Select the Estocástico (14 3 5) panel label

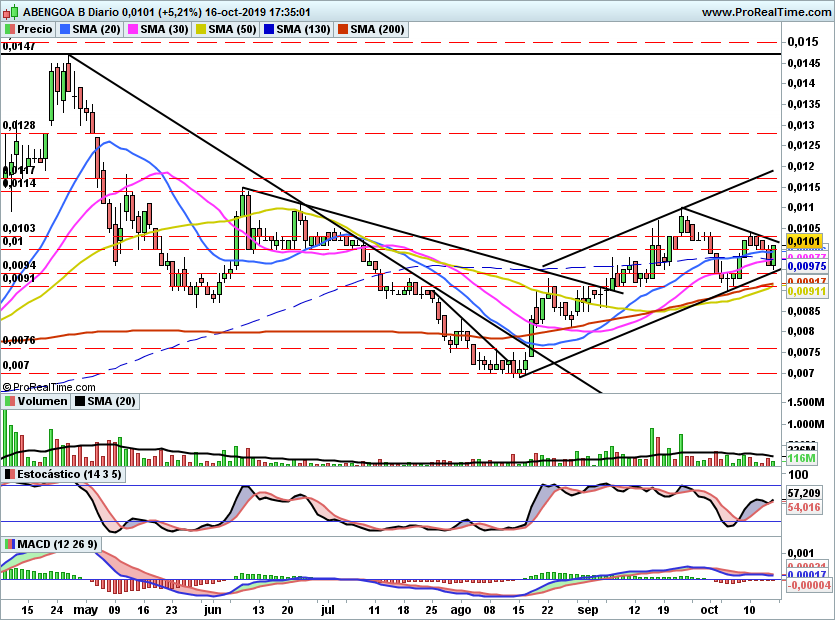pyautogui.click(x=69, y=474)
